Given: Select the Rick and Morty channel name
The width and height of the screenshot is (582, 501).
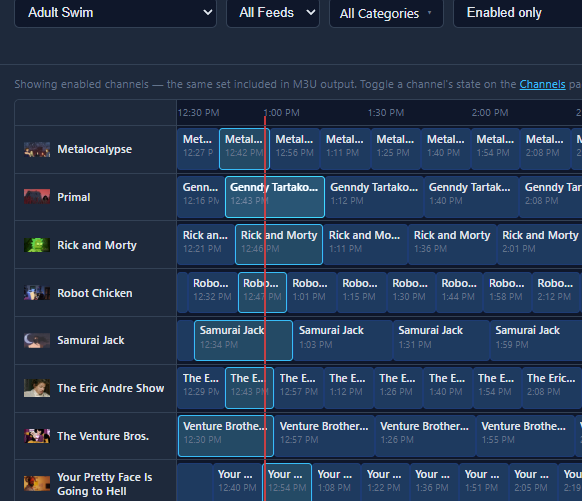Looking at the screenshot, I should click(x=97, y=245).
